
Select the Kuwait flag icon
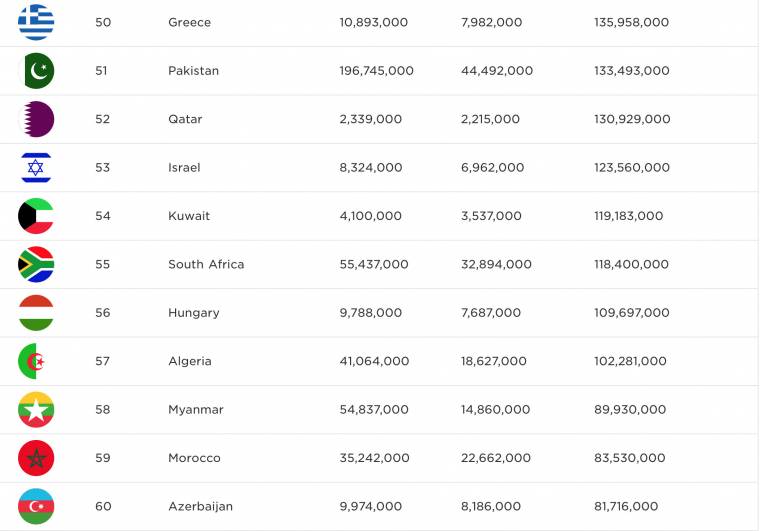point(36,216)
